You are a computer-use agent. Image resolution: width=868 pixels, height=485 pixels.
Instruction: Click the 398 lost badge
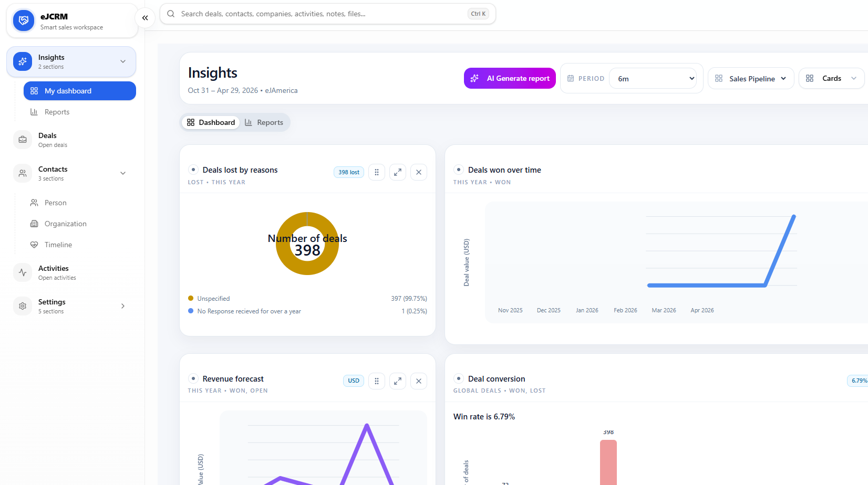coord(349,172)
